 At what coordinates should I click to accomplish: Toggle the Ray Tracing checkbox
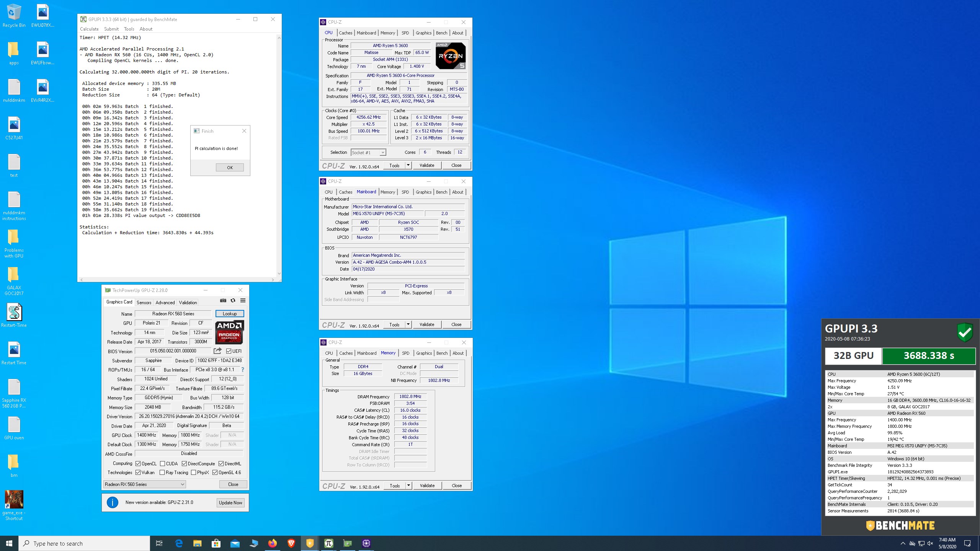[x=162, y=473]
